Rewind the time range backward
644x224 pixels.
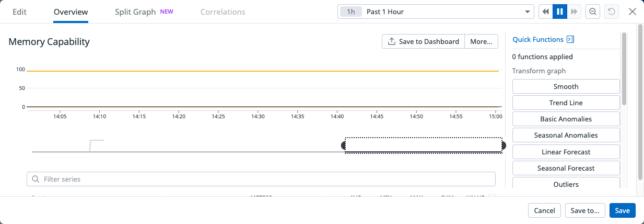545,12
